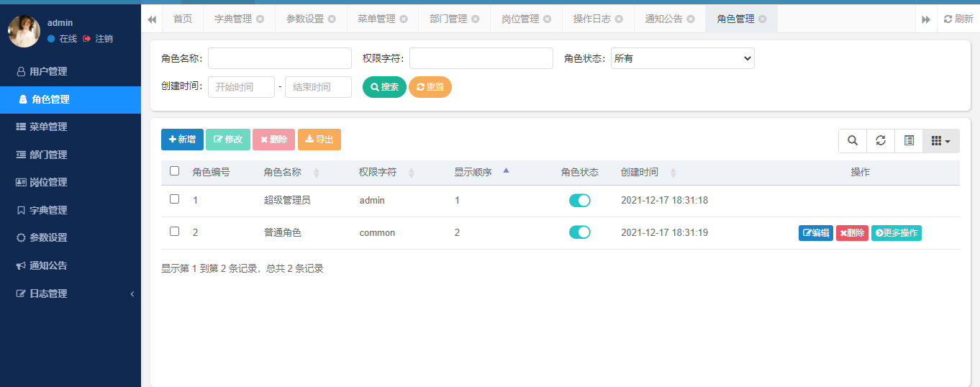Viewport: 980px width, 387px height.
Task: Open sidebar 字典管理 entry
Action: coord(71,211)
